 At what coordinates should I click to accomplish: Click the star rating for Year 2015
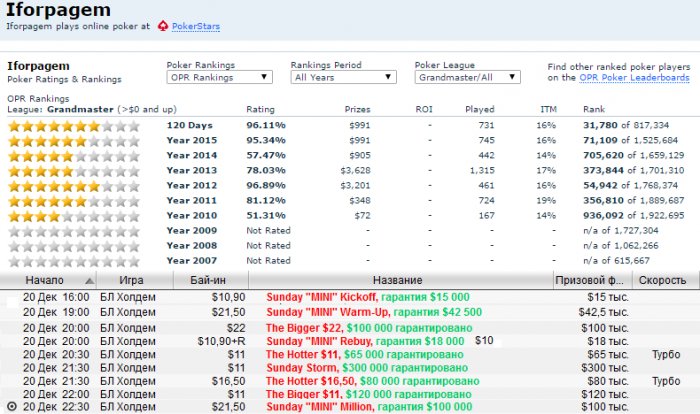click(x=74, y=141)
